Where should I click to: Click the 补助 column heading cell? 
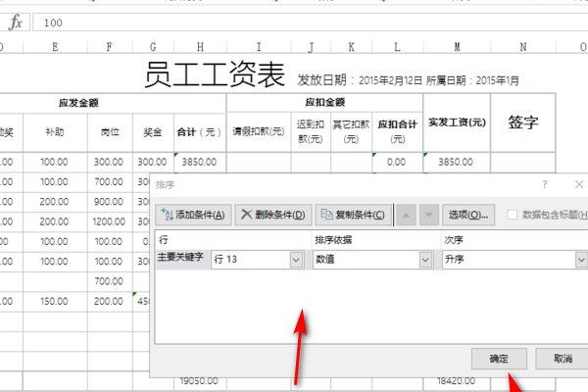click(x=55, y=132)
